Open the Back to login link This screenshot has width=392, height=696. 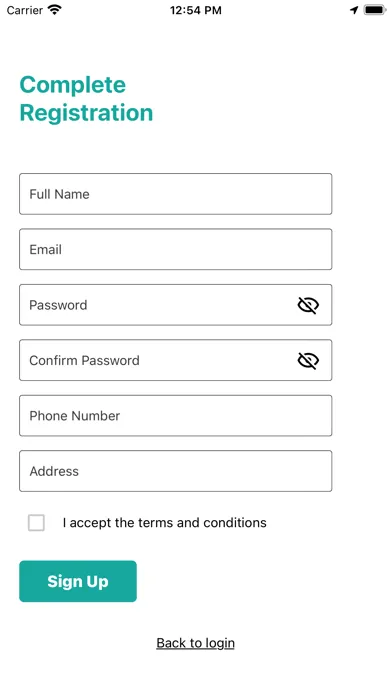(195, 643)
